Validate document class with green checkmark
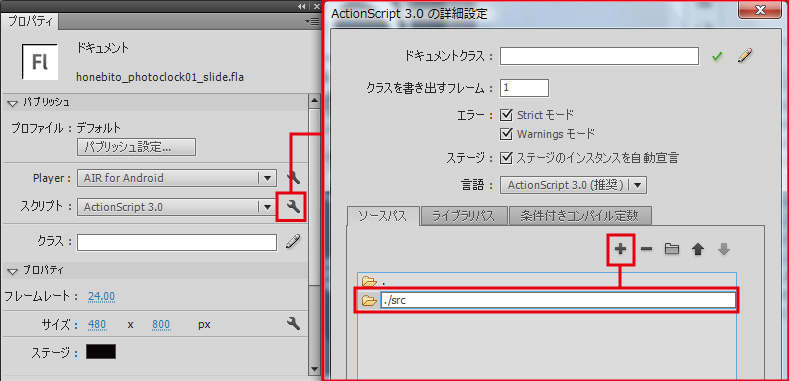 coord(717,57)
